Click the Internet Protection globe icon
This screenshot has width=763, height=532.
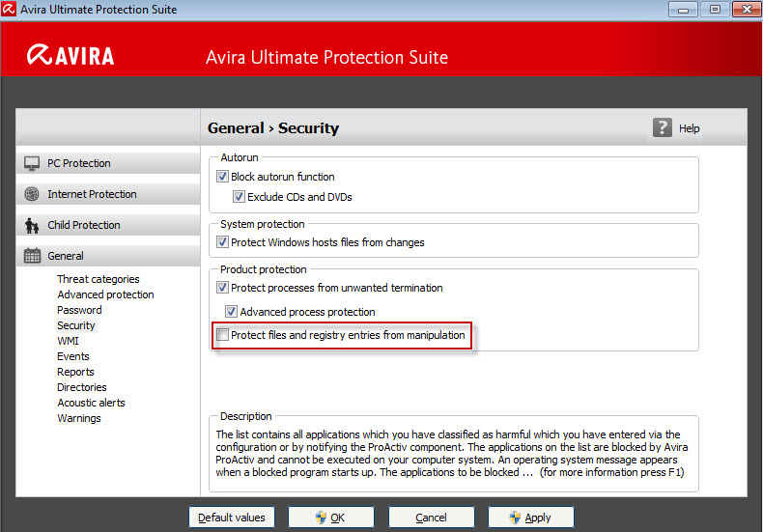point(32,194)
